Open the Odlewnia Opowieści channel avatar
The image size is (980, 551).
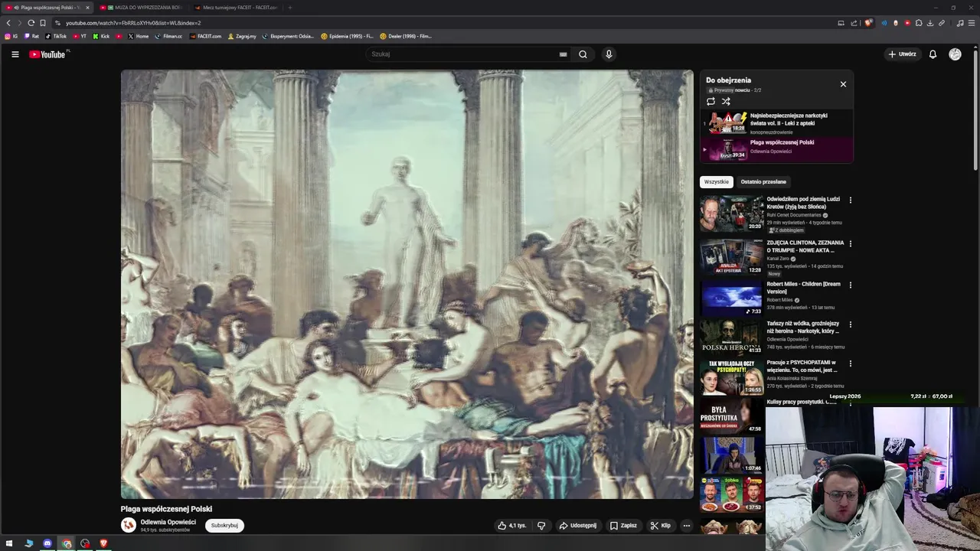(x=129, y=525)
